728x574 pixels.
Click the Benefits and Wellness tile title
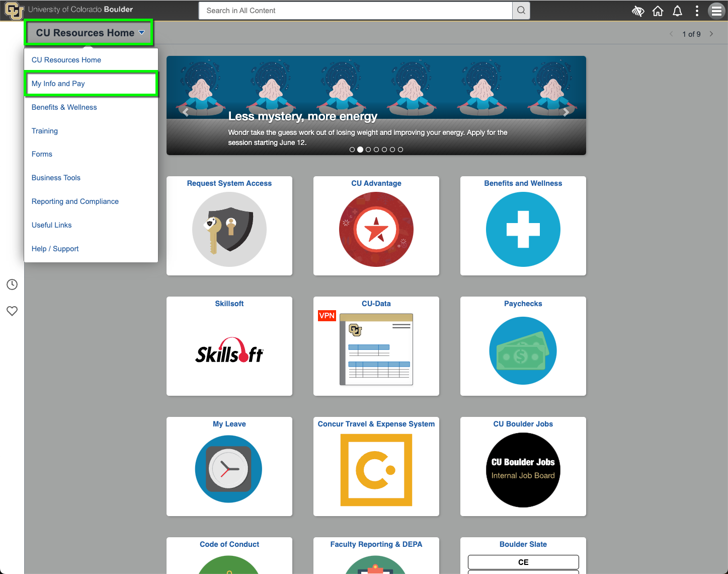pos(523,183)
